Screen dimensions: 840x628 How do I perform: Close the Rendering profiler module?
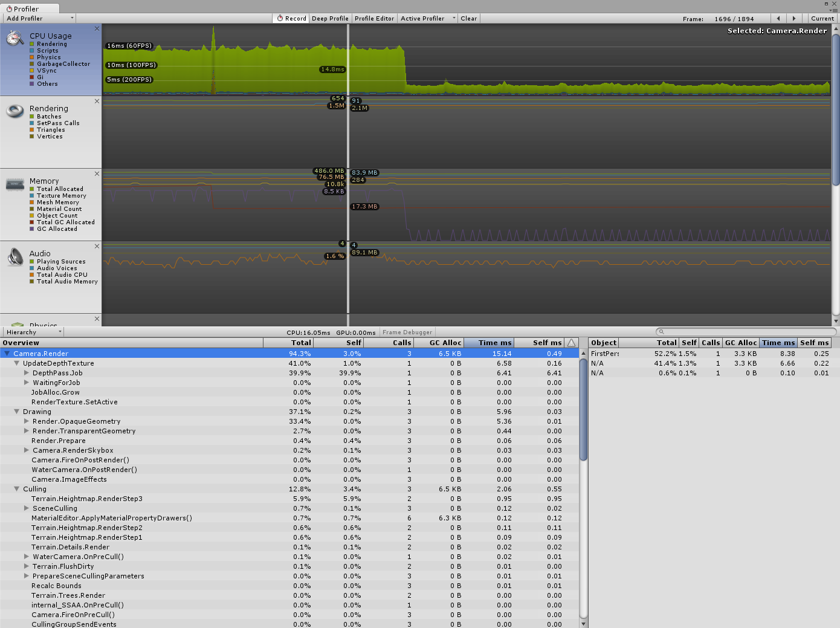click(97, 101)
